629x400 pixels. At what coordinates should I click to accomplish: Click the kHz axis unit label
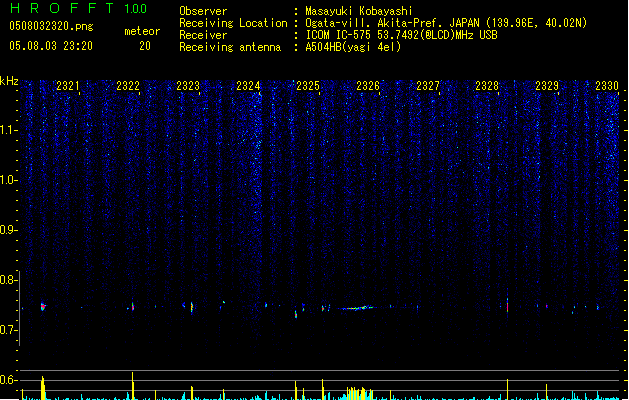coord(9,81)
